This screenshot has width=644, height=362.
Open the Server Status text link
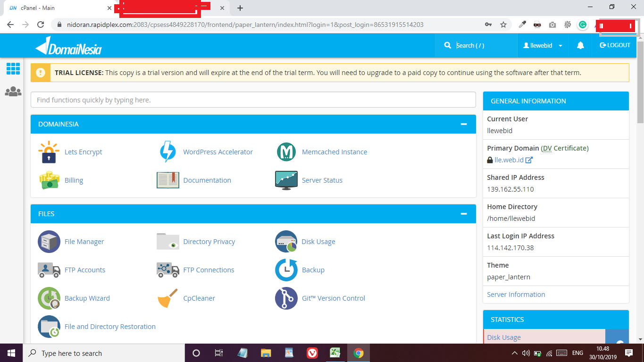322,180
